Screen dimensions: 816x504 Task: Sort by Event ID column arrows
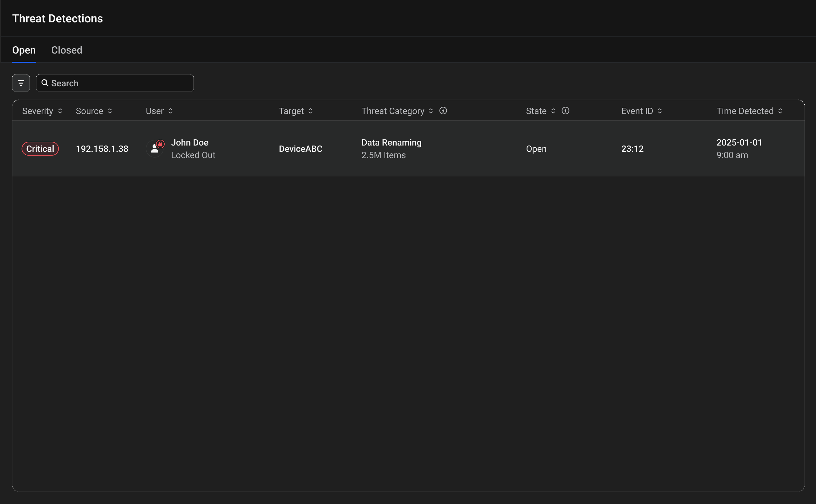click(x=660, y=111)
